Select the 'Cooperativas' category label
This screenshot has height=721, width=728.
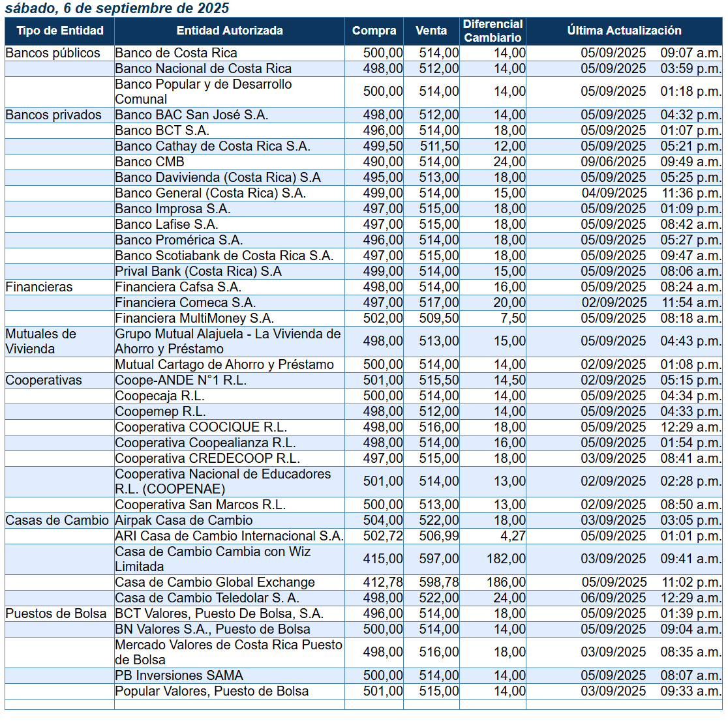tap(44, 381)
